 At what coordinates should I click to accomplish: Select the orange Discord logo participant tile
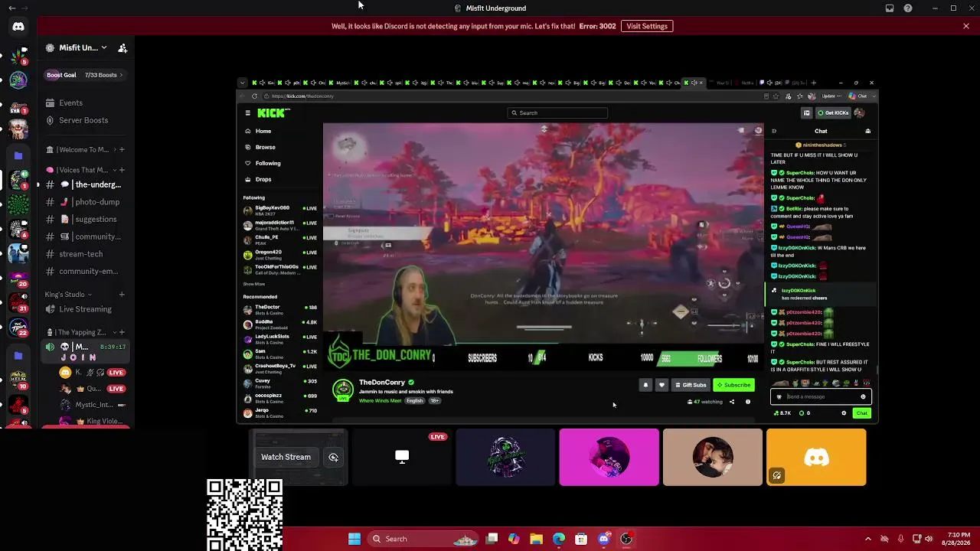(816, 457)
